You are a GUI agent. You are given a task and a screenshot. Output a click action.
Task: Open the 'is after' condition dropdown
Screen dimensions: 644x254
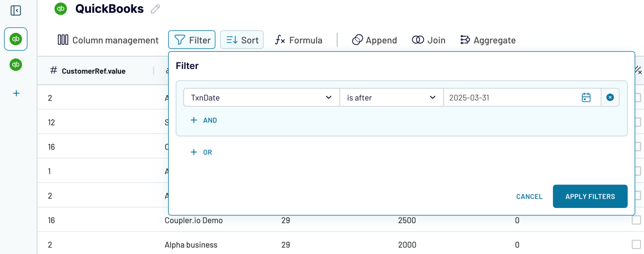pyautogui.click(x=391, y=97)
